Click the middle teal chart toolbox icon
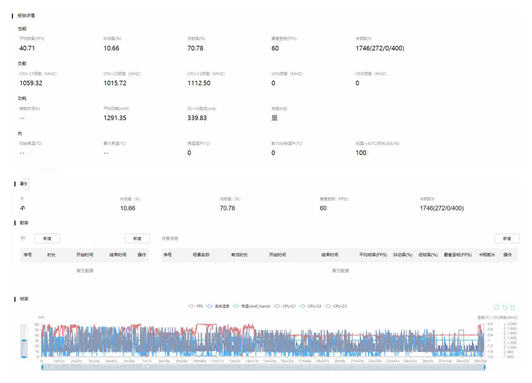 pyautogui.click(x=505, y=307)
